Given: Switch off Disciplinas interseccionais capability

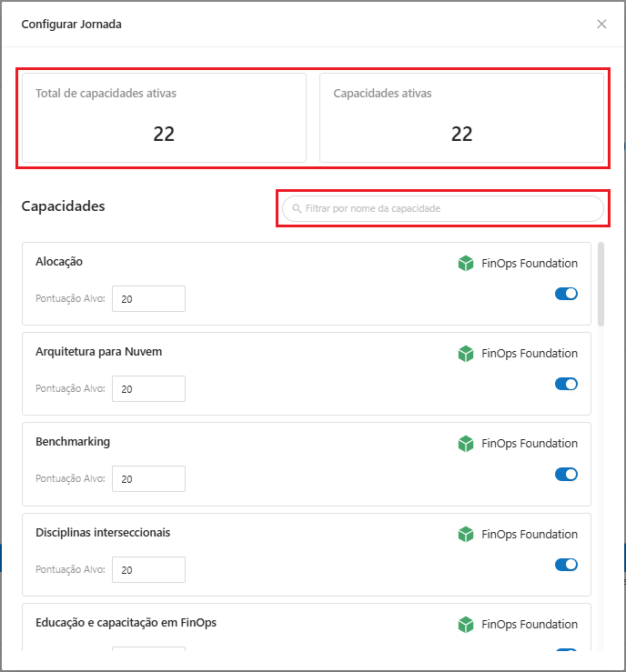Looking at the screenshot, I should (566, 565).
